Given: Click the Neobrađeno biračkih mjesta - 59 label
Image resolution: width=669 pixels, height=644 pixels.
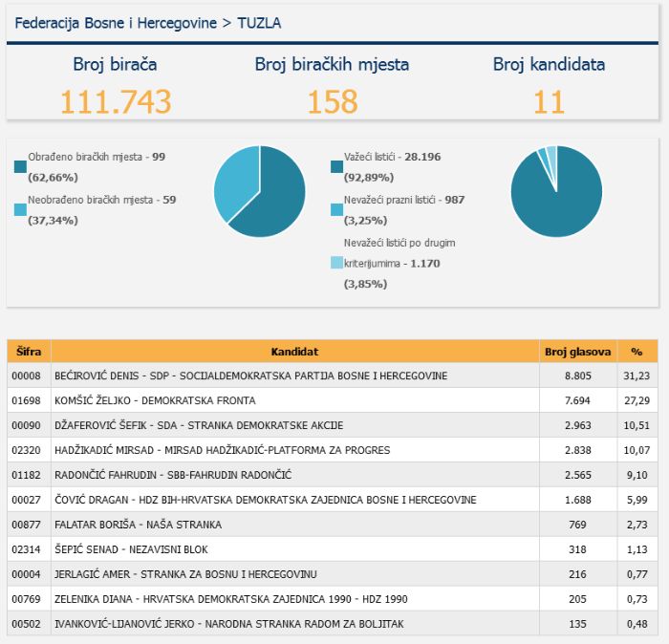Looking at the screenshot, I should pos(102,200).
